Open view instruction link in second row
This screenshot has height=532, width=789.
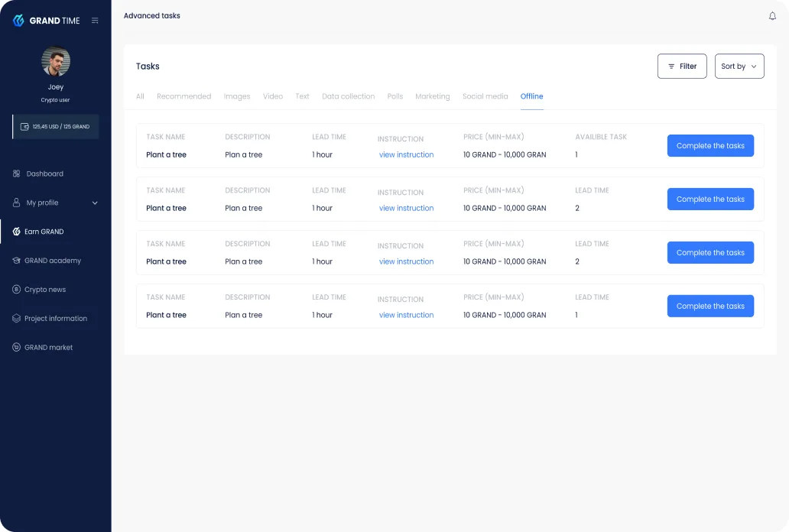[x=406, y=208]
